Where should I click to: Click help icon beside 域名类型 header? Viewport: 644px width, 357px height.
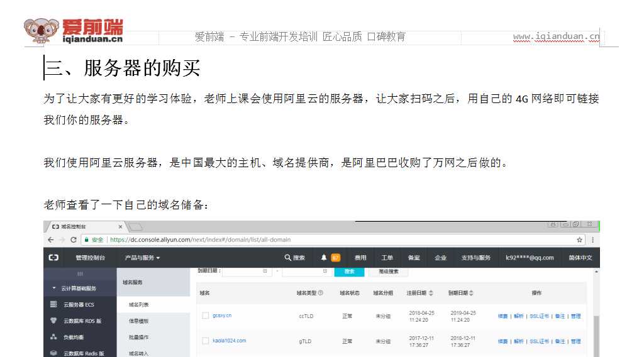(x=320, y=293)
